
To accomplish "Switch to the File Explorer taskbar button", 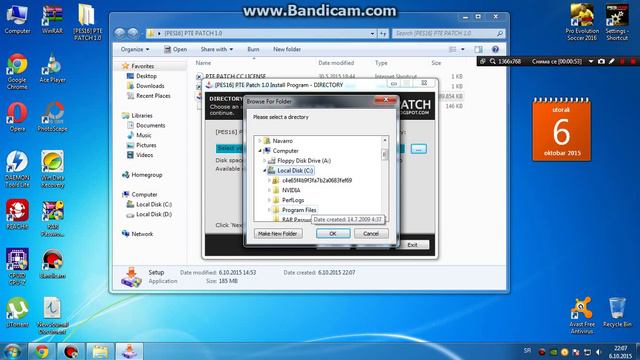I will (100, 351).
